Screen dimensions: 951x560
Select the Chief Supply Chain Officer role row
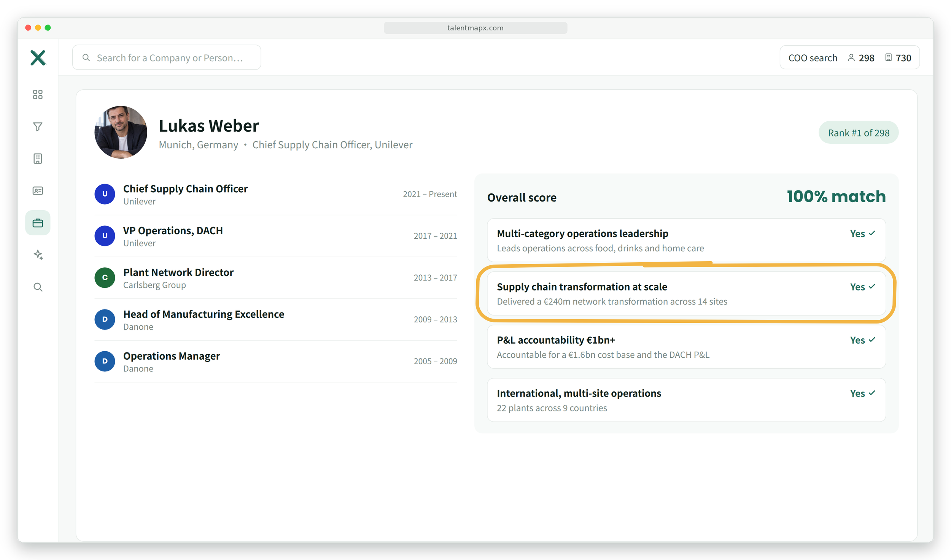[275, 194]
